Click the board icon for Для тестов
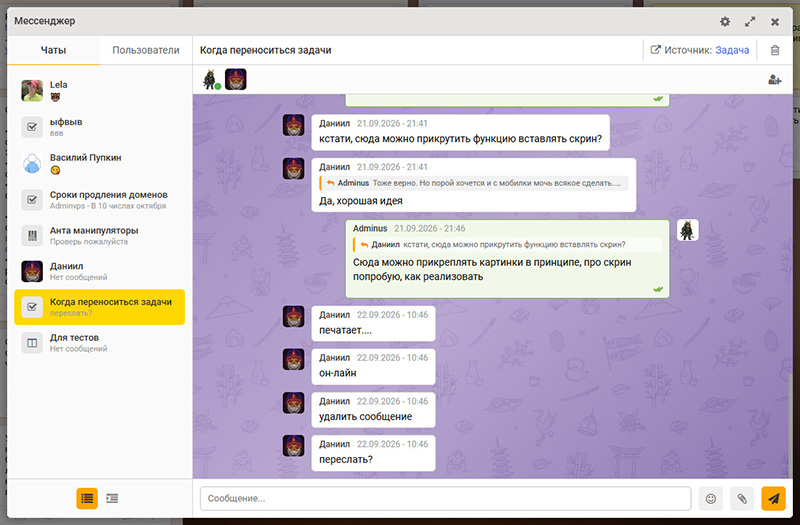This screenshot has height=525, width=800. [x=32, y=343]
